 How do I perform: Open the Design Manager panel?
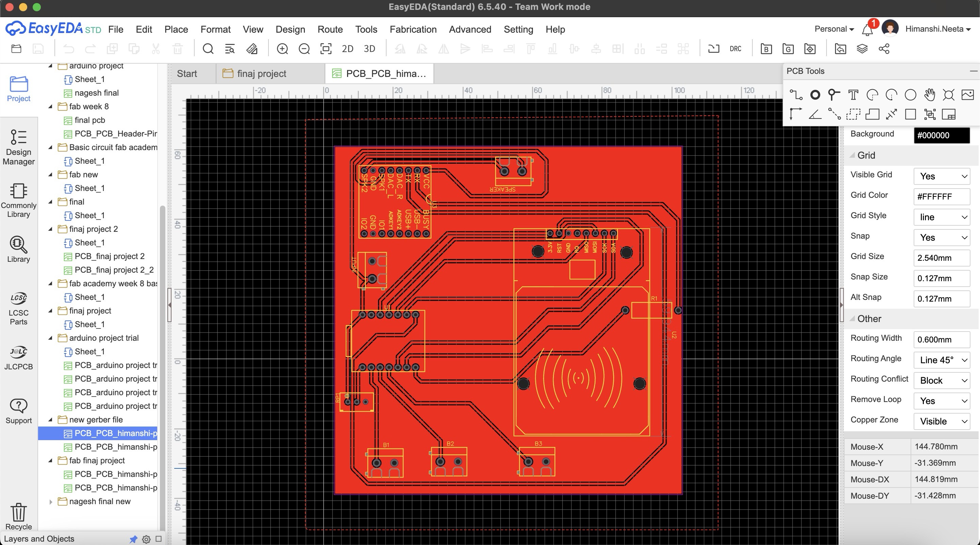[x=18, y=147]
